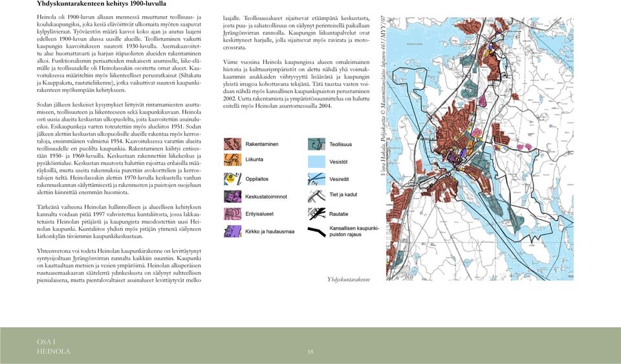The width and height of the screenshot is (621, 364).
Task: Click the footer text 'HEINOLA'
Action: (54, 351)
